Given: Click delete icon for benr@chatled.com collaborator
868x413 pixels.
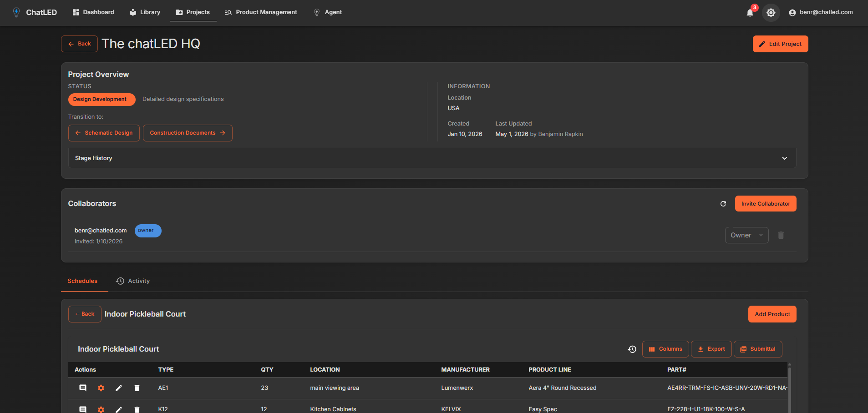Looking at the screenshot, I should (781, 235).
